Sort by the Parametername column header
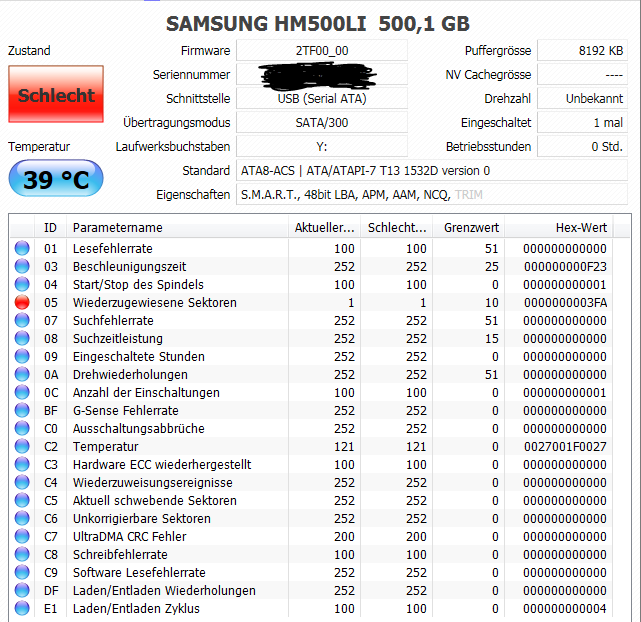641x622 pixels. 177,227
